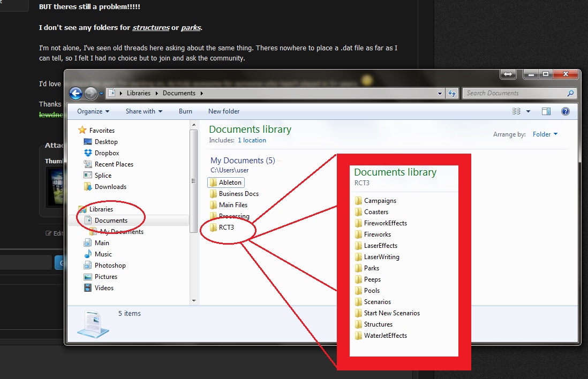This screenshot has width=588, height=379.
Task: Open the Videos library
Action: [x=104, y=288]
